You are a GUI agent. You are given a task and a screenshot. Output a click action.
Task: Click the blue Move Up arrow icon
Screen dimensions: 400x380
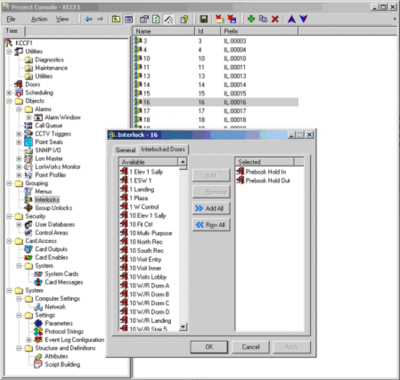click(x=292, y=19)
